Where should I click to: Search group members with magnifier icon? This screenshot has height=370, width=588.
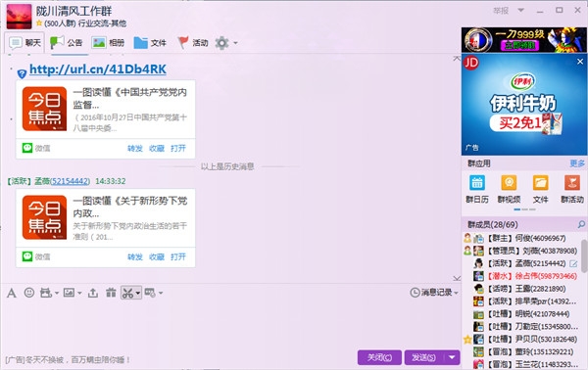(581, 224)
